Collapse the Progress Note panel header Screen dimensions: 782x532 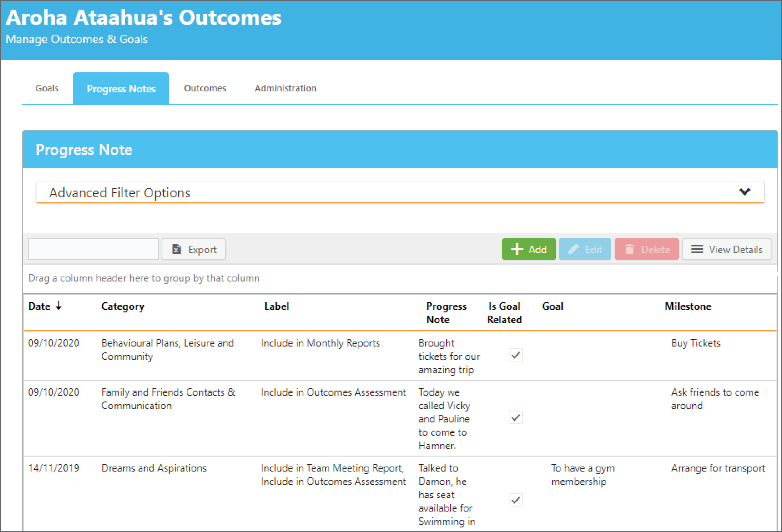click(x=84, y=149)
